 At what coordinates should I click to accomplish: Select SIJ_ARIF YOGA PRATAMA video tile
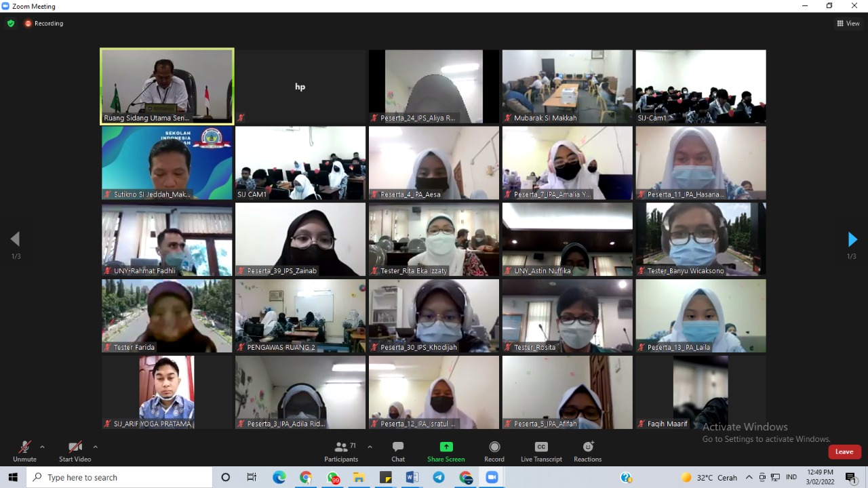[x=167, y=392]
